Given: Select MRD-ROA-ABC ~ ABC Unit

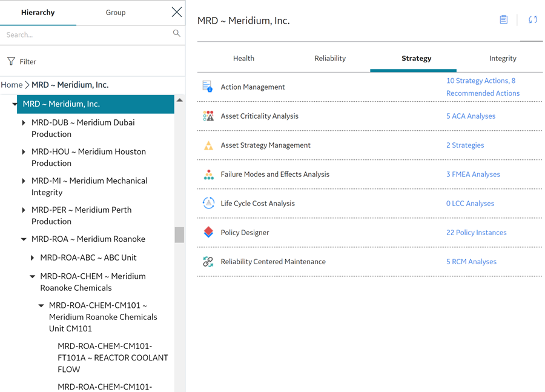Looking at the screenshot, I should point(88,257).
